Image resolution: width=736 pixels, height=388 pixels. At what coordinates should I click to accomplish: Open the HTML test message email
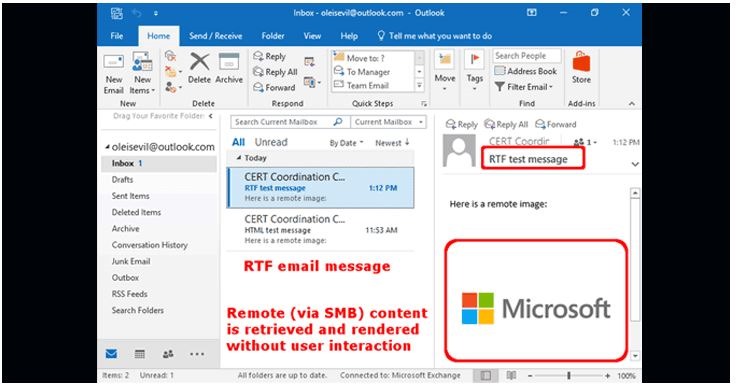(x=321, y=229)
